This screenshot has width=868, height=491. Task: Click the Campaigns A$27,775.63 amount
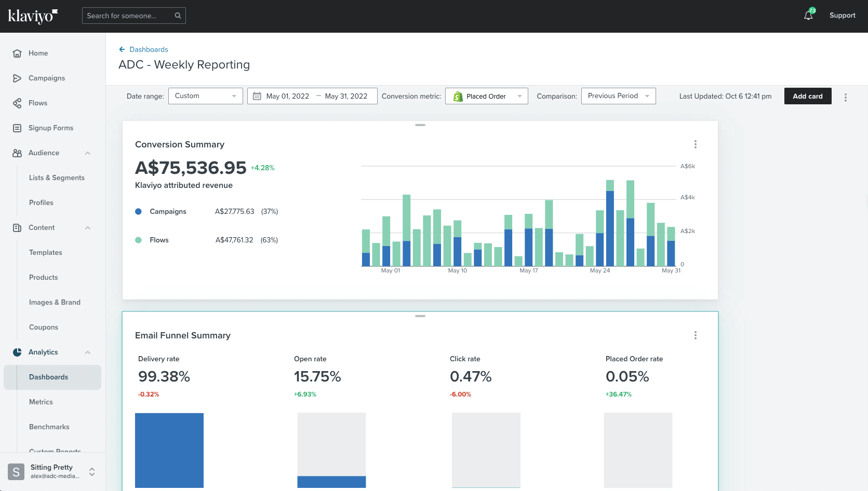tap(235, 211)
